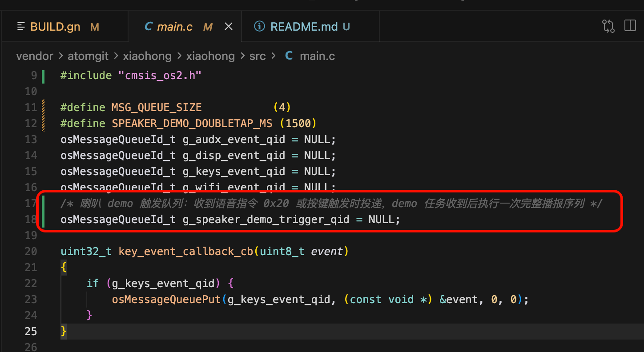Image resolution: width=644 pixels, height=352 pixels.
Task: Click the uint32_t return type on line 20
Action: 86,252
